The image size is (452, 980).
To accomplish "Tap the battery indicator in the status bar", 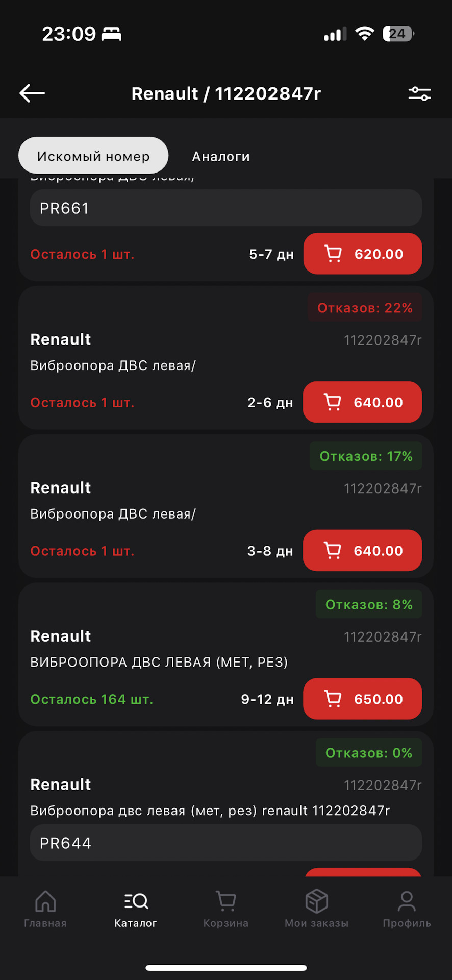I will click(398, 34).
